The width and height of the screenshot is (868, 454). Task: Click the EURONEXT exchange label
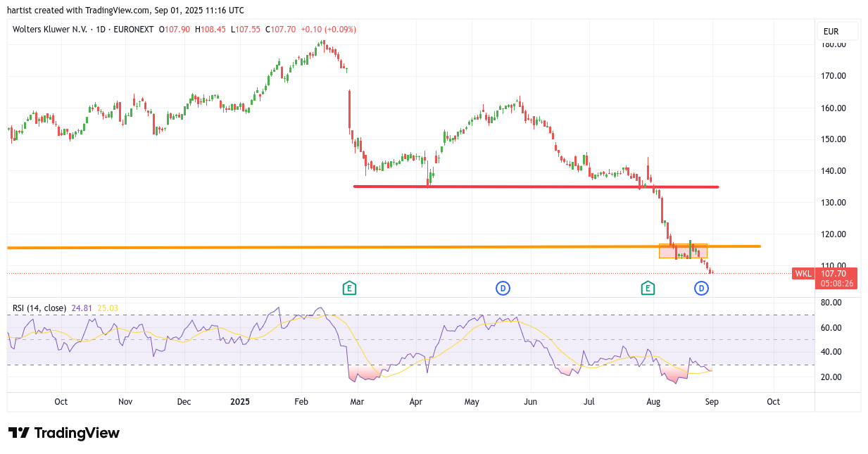point(133,30)
